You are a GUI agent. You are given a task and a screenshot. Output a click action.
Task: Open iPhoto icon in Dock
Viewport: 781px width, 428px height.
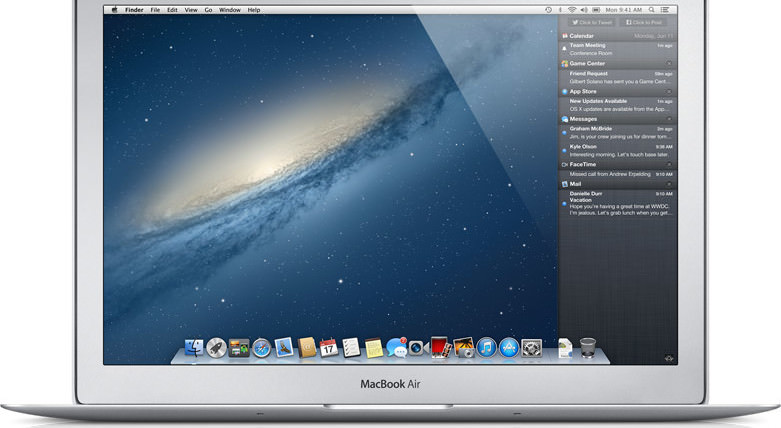pyautogui.click(x=464, y=347)
